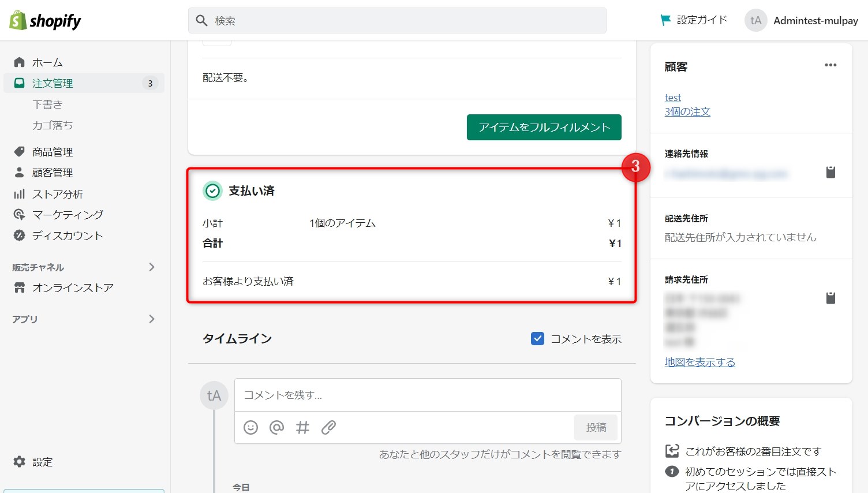This screenshot has width=868, height=493.
Task: Click the アイテムをフルフィルメント button
Action: (543, 127)
